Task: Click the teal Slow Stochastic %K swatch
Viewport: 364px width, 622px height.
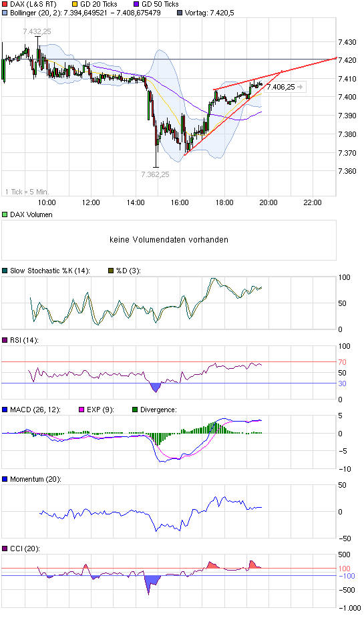Action: (x=5, y=271)
